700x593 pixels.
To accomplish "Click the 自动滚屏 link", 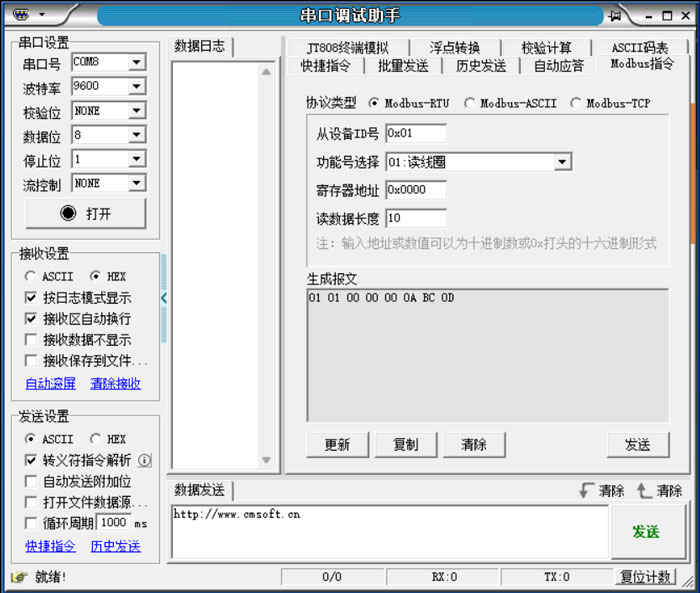I will 50,383.
